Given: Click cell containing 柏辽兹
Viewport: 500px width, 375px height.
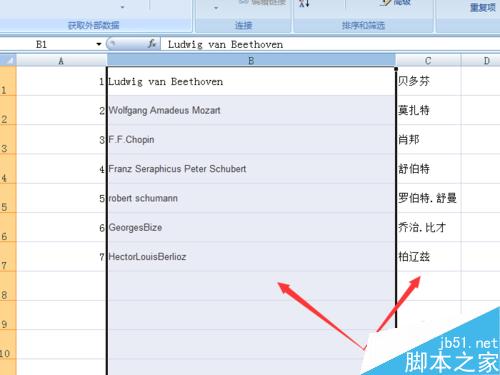Looking at the screenshot, I should (x=429, y=257).
